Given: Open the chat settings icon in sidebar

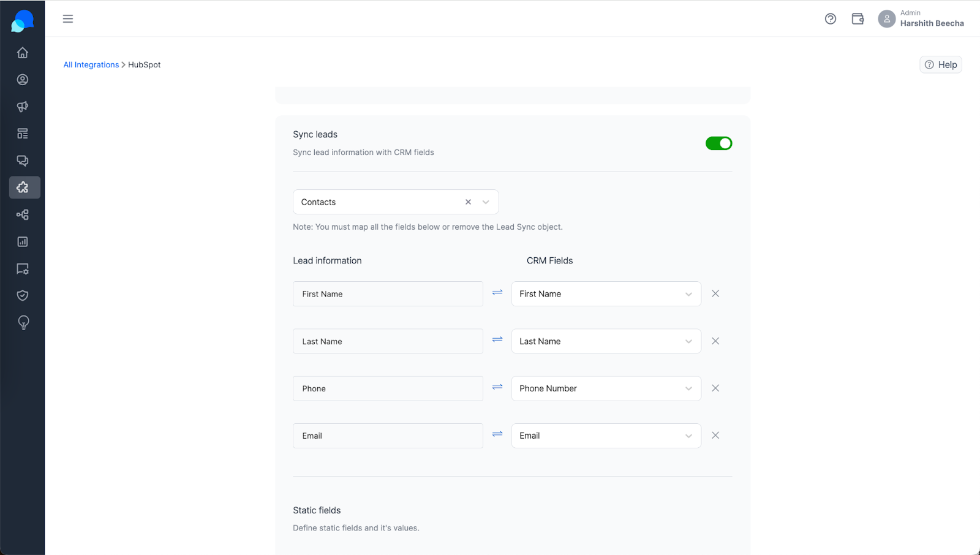Looking at the screenshot, I should 23,268.
